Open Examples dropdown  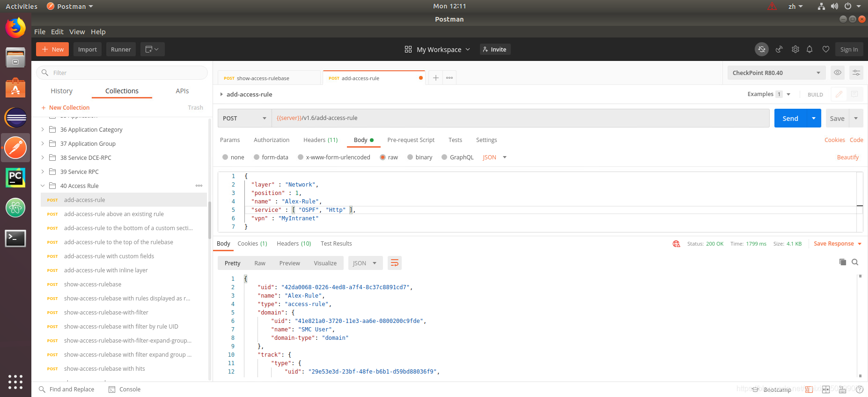(x=769, y=94)
